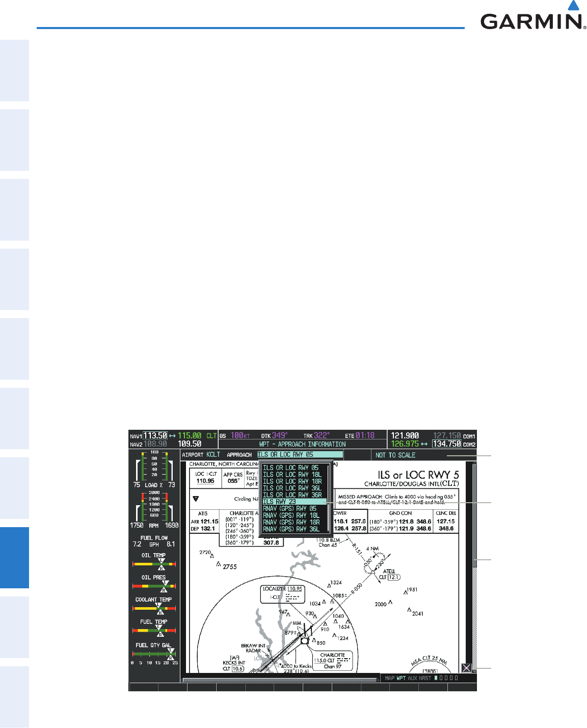
Task: Click the TRK 322° readout
Action: coord(317,435)
